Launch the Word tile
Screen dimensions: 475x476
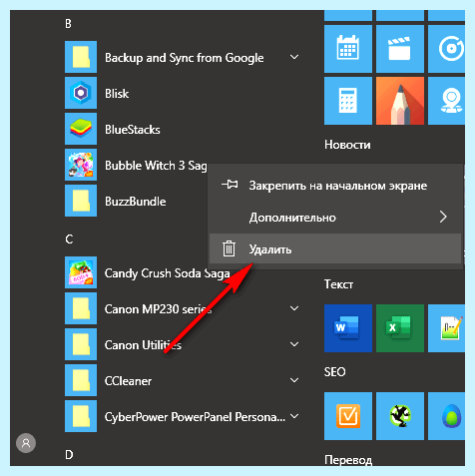348,328
